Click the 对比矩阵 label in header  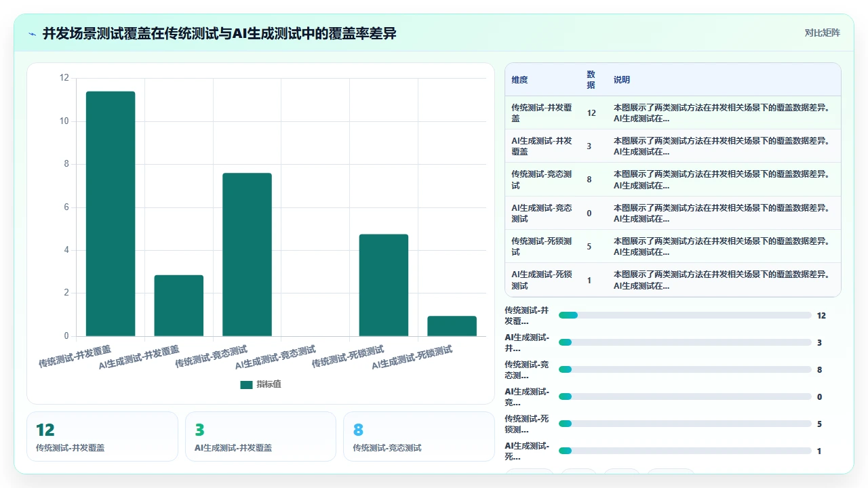pyautogui.click(x=822, y=33)
